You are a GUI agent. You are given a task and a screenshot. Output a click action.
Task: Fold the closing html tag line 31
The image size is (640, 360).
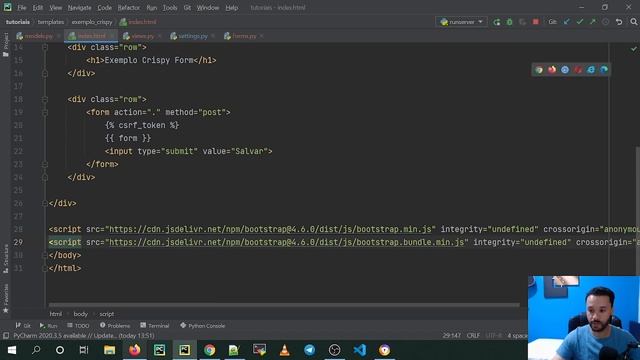[45, 268]
